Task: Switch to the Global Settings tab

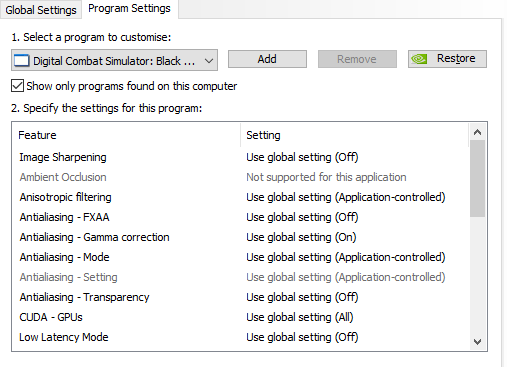Action: click(x=41, y=10)
